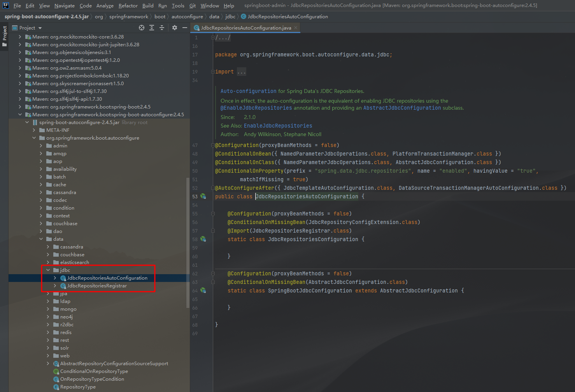Image resolution: width=575 pixels, height=392 pixels.
Task: Select the redis folder
Action: tap(66, 332)
